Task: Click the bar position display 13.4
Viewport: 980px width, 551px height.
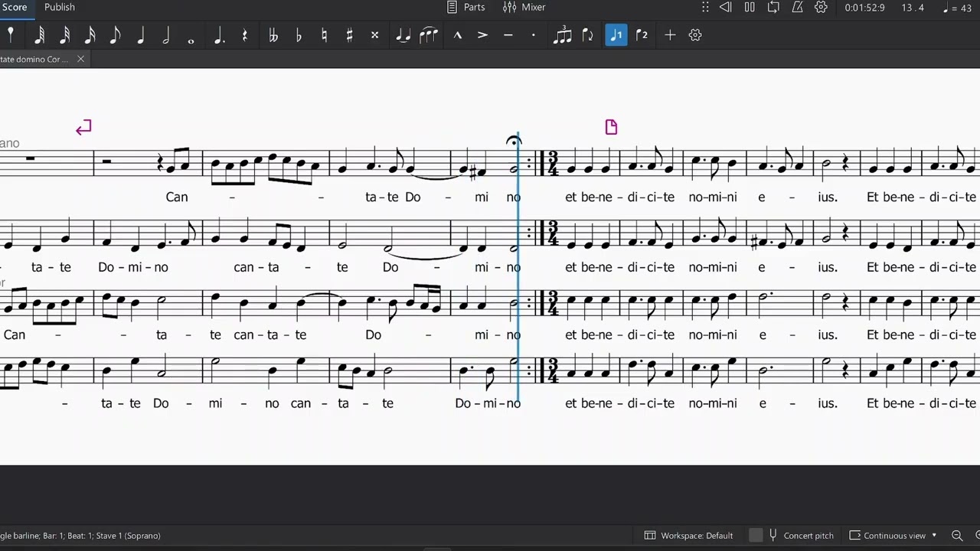Action: 912,8
